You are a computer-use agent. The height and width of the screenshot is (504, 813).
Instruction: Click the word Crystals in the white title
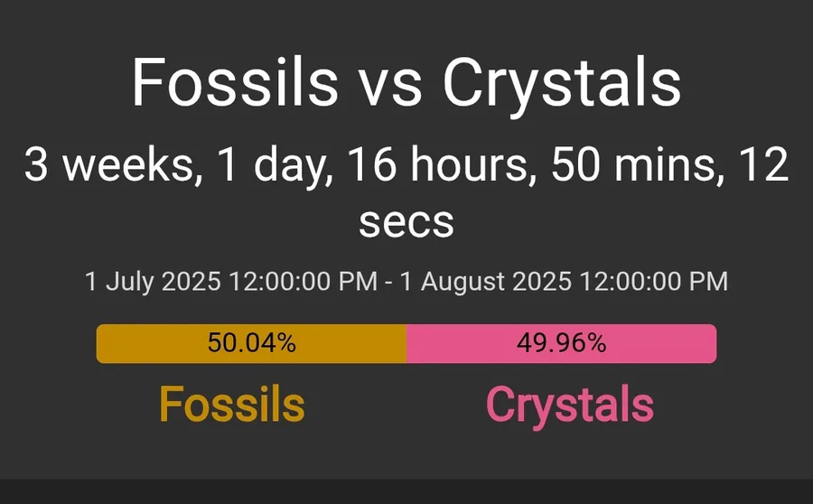tap(562, 86)
